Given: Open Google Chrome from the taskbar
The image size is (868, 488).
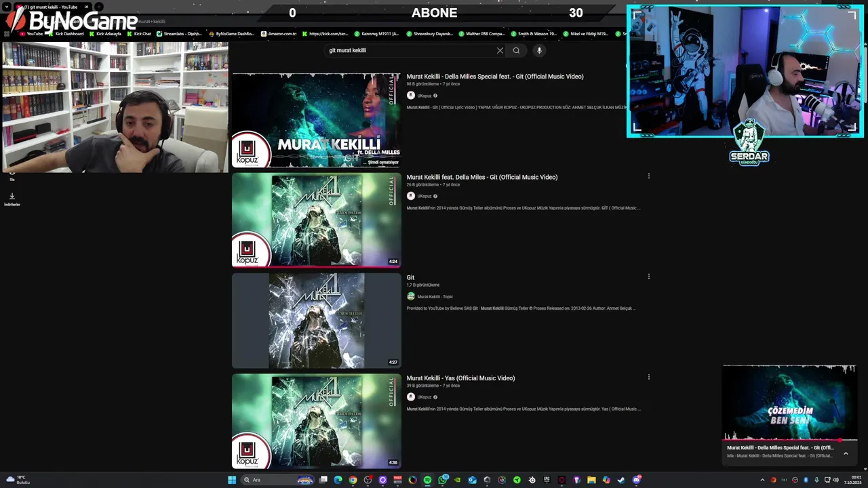Looking at the screenshot, I should pyautogui.click(x=353, y=480).
